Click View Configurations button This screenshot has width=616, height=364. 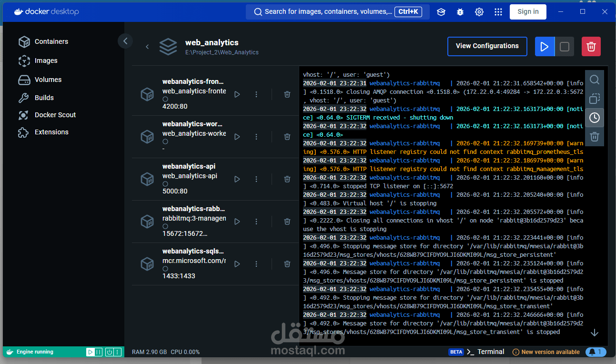487,46
